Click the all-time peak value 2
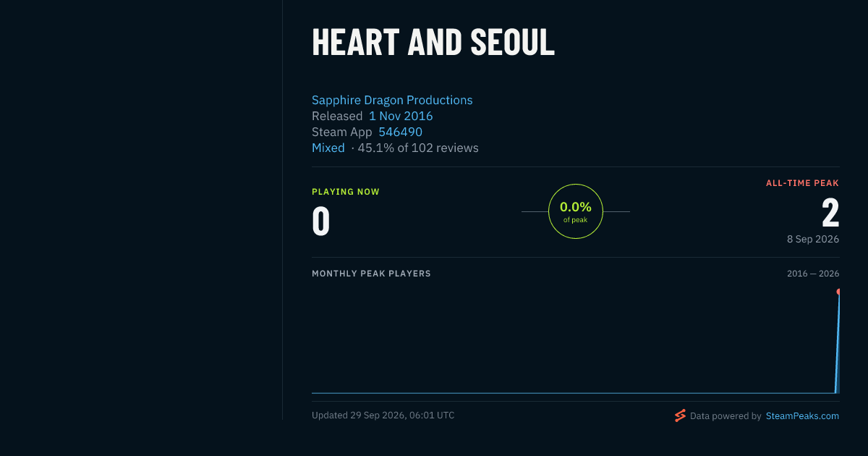This screenshot has width=868, height=456. pyautogui.click(x=830, y=214)
